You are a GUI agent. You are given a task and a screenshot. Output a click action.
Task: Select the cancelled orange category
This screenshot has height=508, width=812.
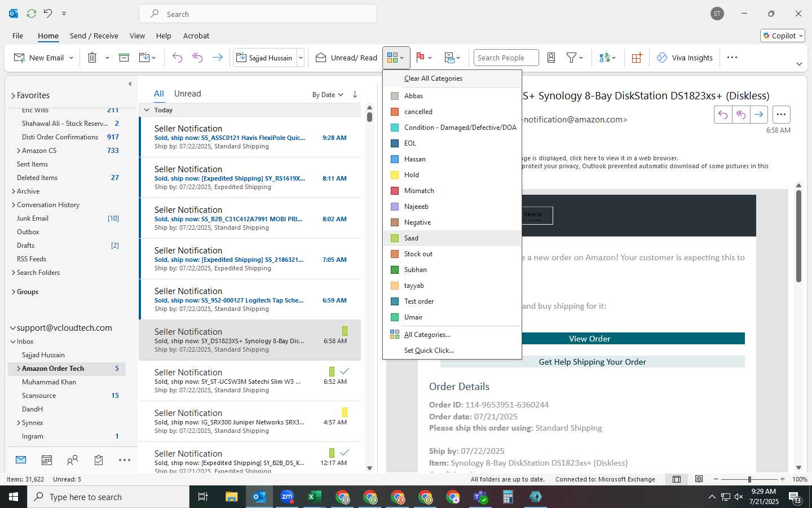(452, 112)
